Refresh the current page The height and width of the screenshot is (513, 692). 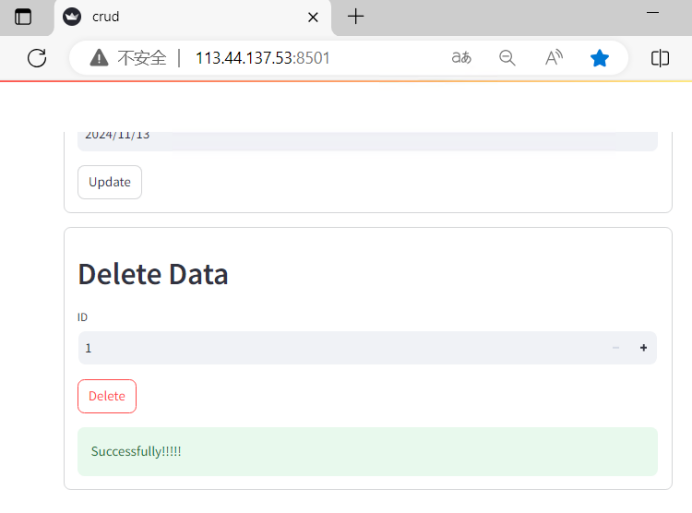pyautogui.click(x=37, y=58)
